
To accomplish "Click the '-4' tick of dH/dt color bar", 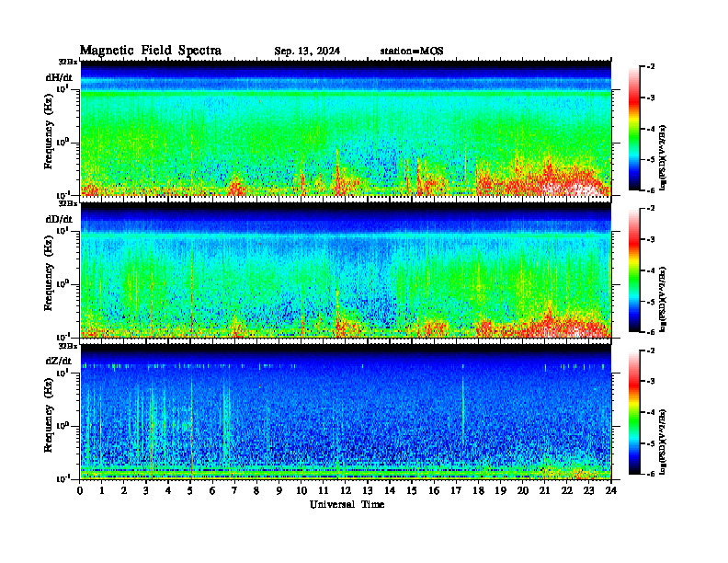I will pos(651,129).
